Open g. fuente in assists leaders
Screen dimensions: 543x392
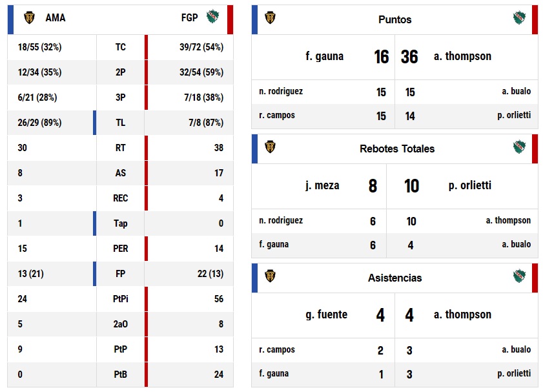326,315
